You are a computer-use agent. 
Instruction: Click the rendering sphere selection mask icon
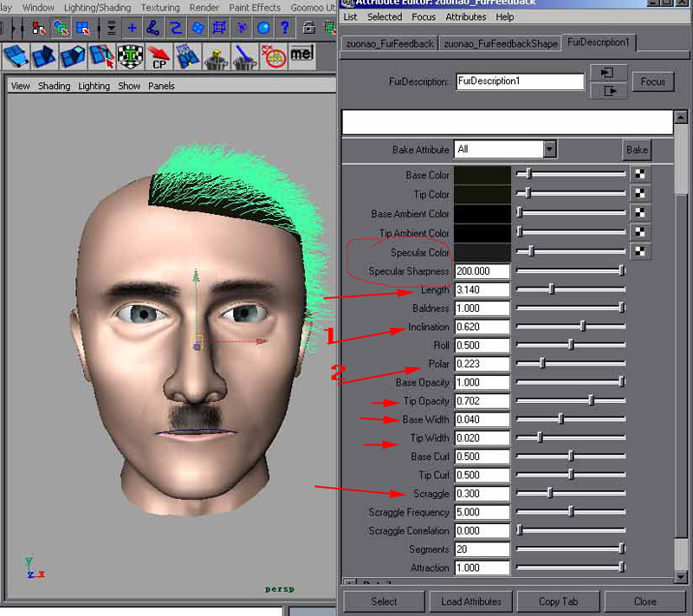pyautogui.click(x=263, y=29)
